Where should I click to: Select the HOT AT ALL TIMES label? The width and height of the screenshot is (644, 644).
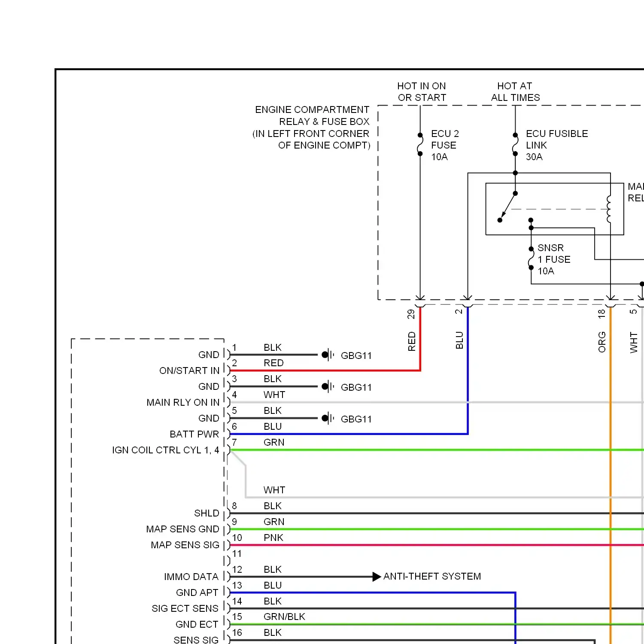point(515,92)
